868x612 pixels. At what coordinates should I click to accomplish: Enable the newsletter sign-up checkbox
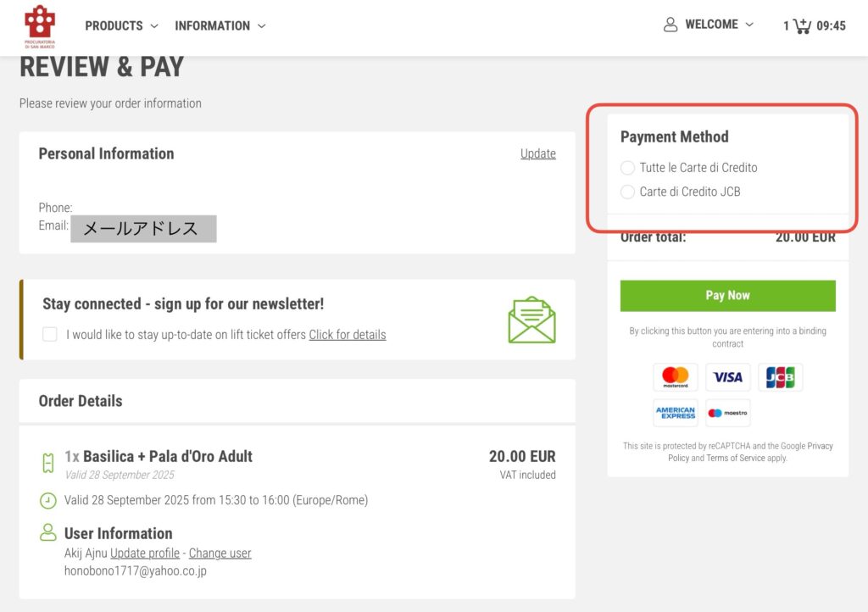coord(50,334)
